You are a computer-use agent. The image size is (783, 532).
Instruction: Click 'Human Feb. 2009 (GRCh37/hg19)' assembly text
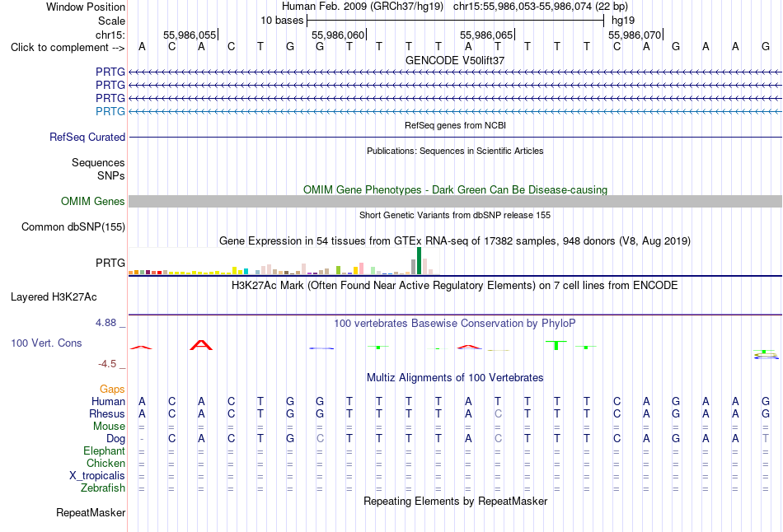[x=363, y=7]
